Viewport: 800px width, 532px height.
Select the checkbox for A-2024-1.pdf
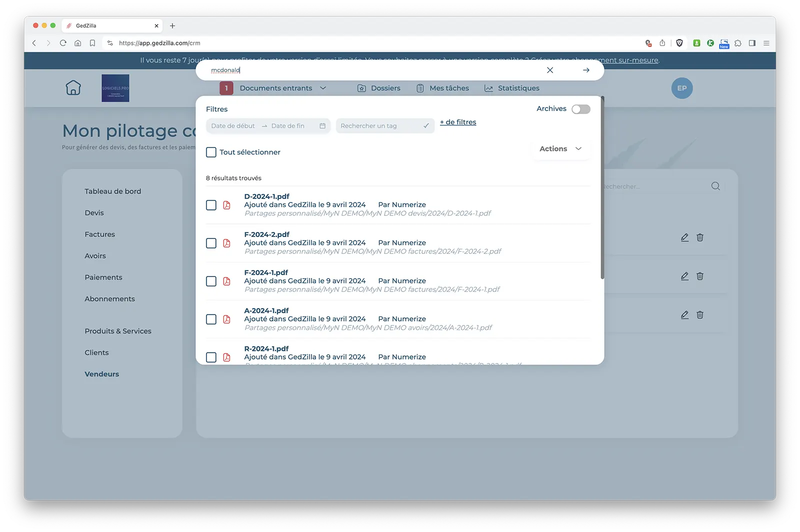coord(211,319)
